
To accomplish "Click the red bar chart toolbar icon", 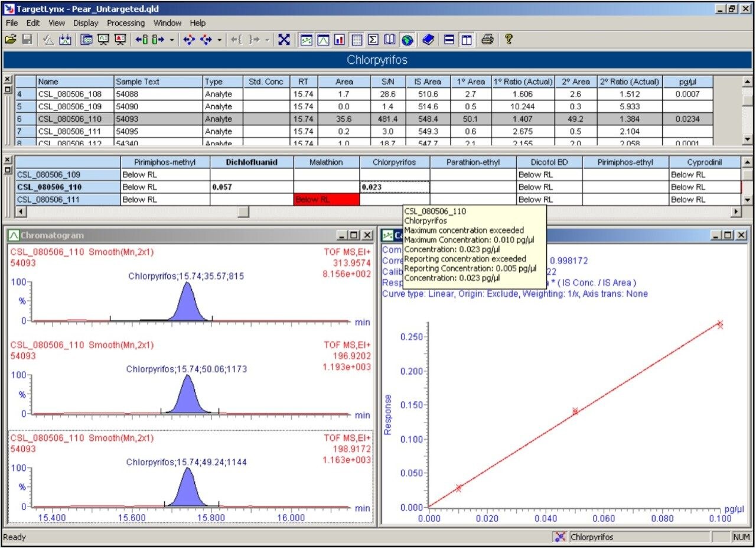I will coord(340,40).
